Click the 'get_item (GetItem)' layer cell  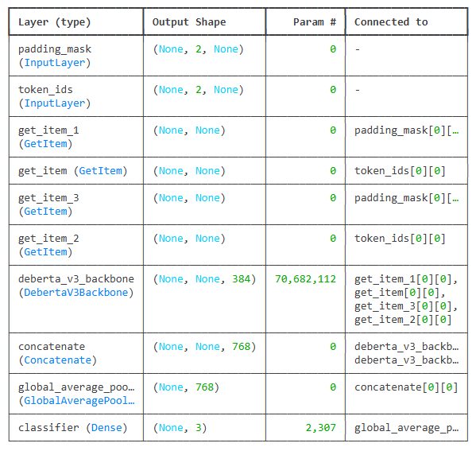[x=73, y=171]
